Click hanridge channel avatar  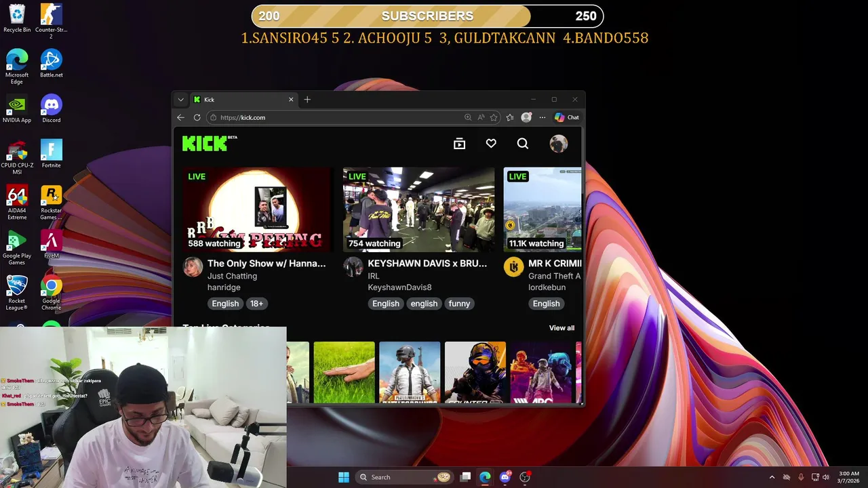pyautogui.click(x=193, y=266)
